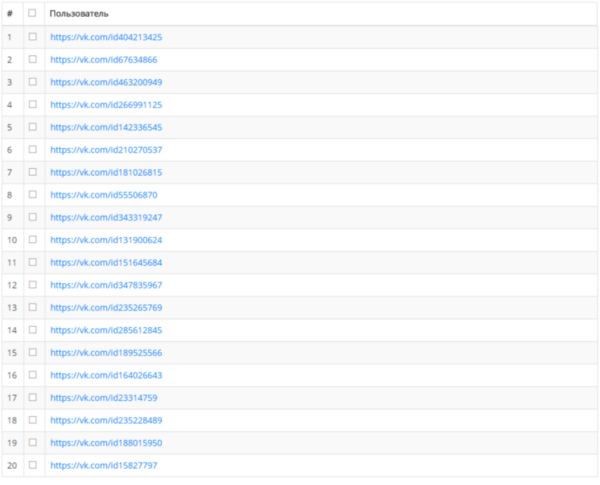Tick the select-all checkbox in the header
This screenshot has height=485, width=600.
tap(32, 13)
